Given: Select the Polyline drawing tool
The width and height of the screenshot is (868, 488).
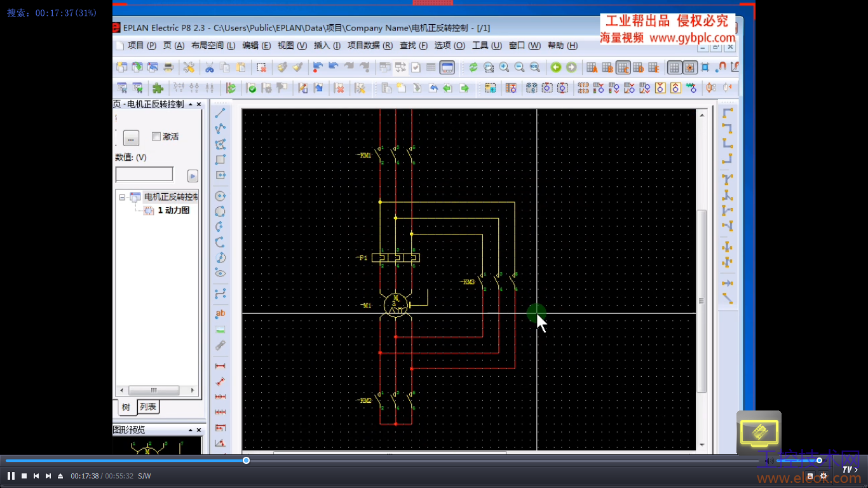Looking at the screenshot, I should coord(220,128).
